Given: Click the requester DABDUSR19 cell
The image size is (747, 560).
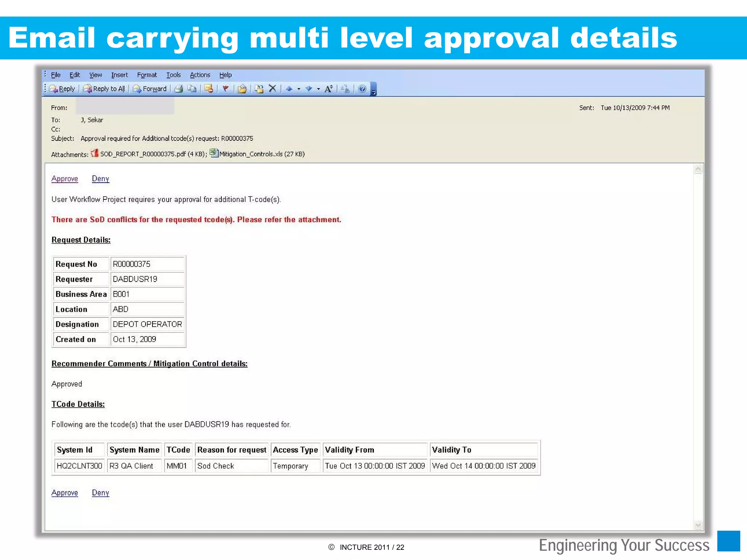Looking at the screenshot, I should [147, 279].
